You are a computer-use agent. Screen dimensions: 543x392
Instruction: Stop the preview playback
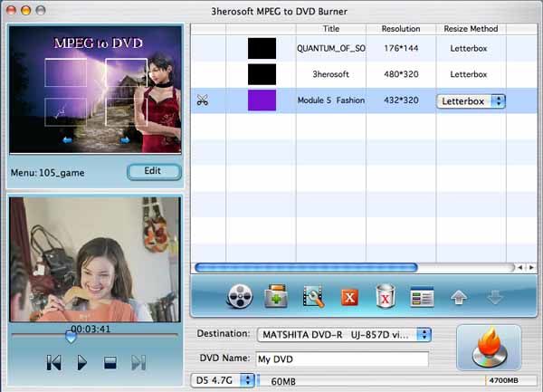(x=110, y=363)
